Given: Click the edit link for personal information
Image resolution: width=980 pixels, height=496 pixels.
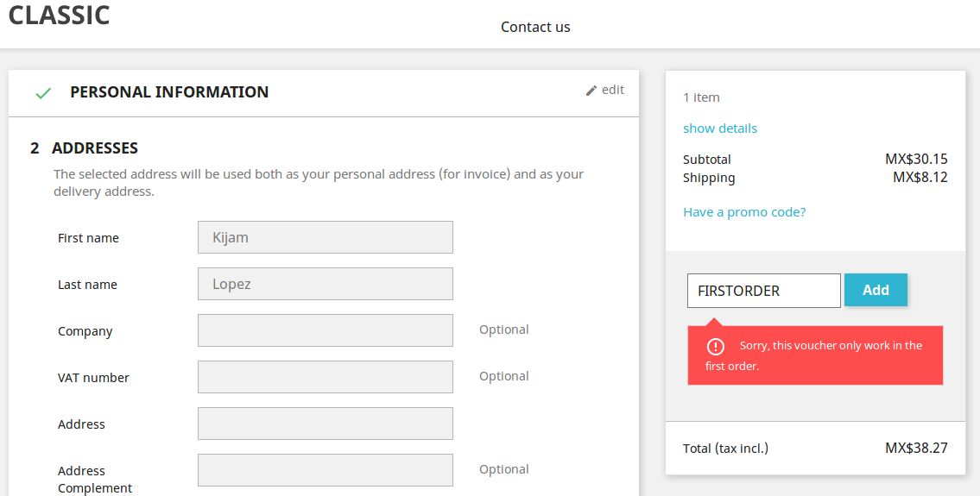Looking at the screenshot, I should (612, 90).
